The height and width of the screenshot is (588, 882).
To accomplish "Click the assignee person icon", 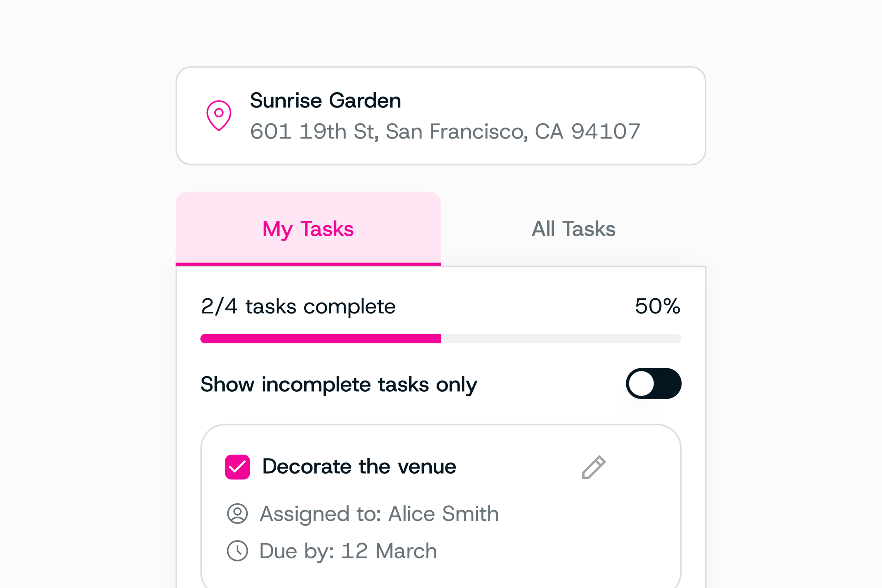I will tap(237, 513).
